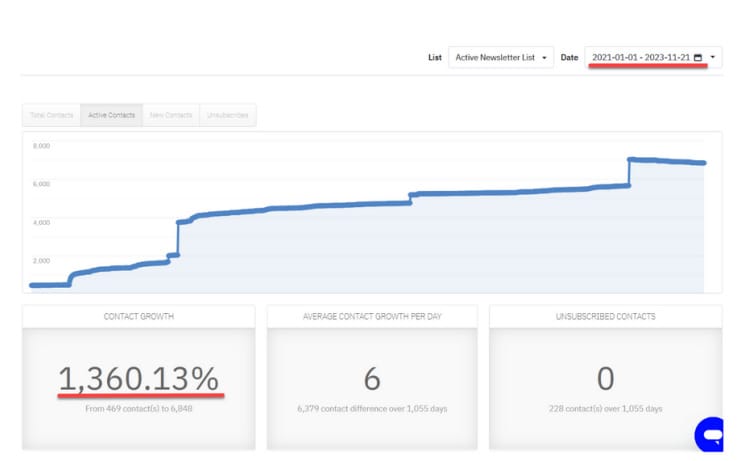Show the Unsubscribes tab
The width and height of the screenshot is (755, 461).
click(x=227, y=115)
